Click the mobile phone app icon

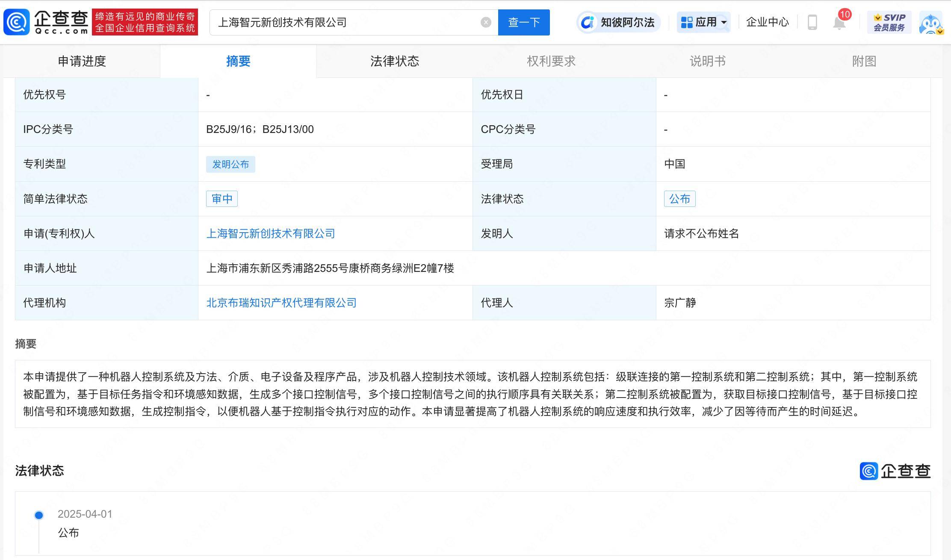pos(812,22)
